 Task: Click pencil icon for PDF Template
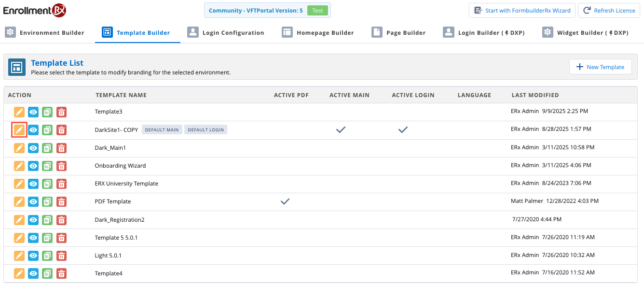(x=19, y=201)
